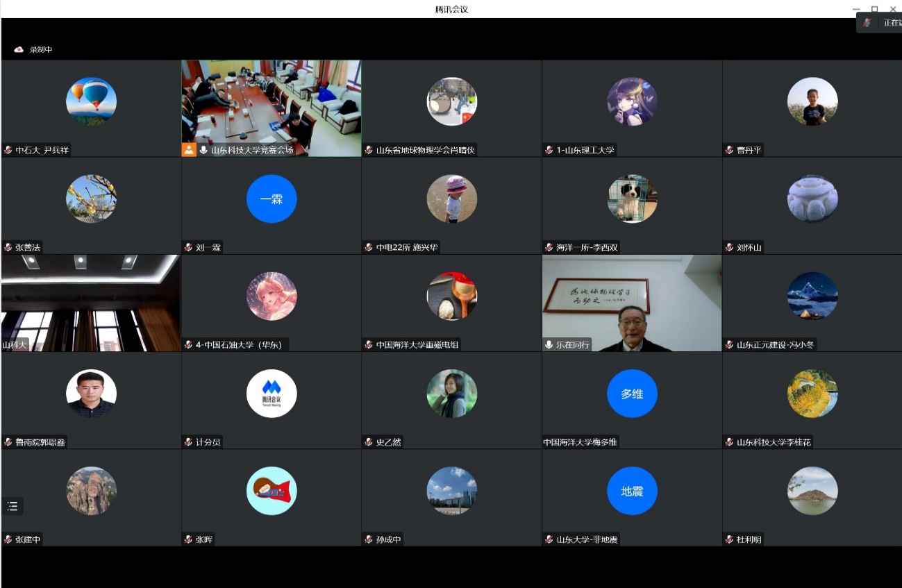Viewport: 902px width, 588px height.
Task: Click muted mic icon next to 杜利明
Action: coord(730,539)
